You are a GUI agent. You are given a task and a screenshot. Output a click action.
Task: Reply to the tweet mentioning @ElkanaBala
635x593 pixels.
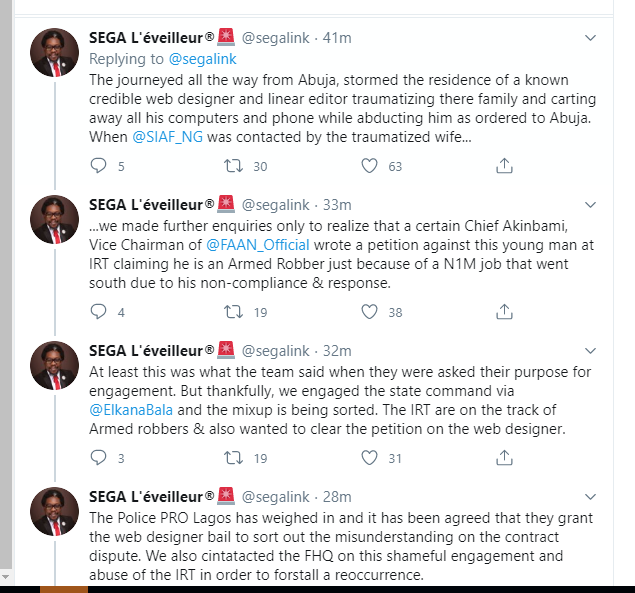coord(98,458)
